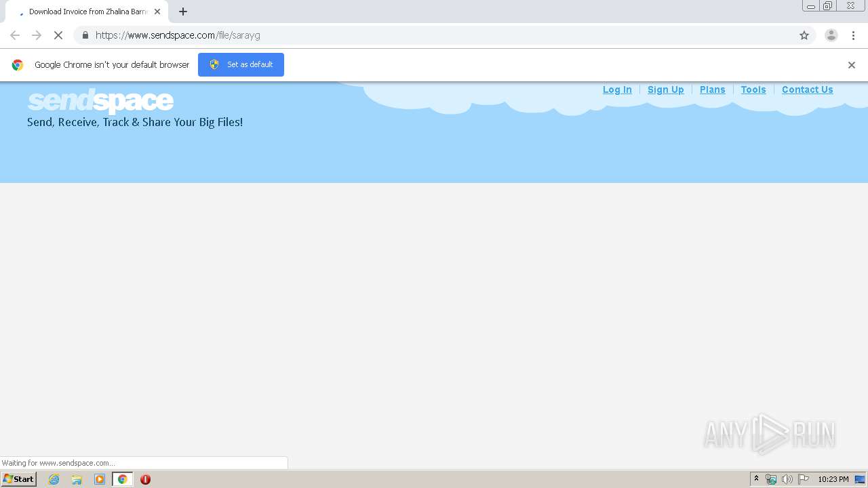Open the Chrome profile avatar menu
The image size is (868, 488).
click(831, 35)
